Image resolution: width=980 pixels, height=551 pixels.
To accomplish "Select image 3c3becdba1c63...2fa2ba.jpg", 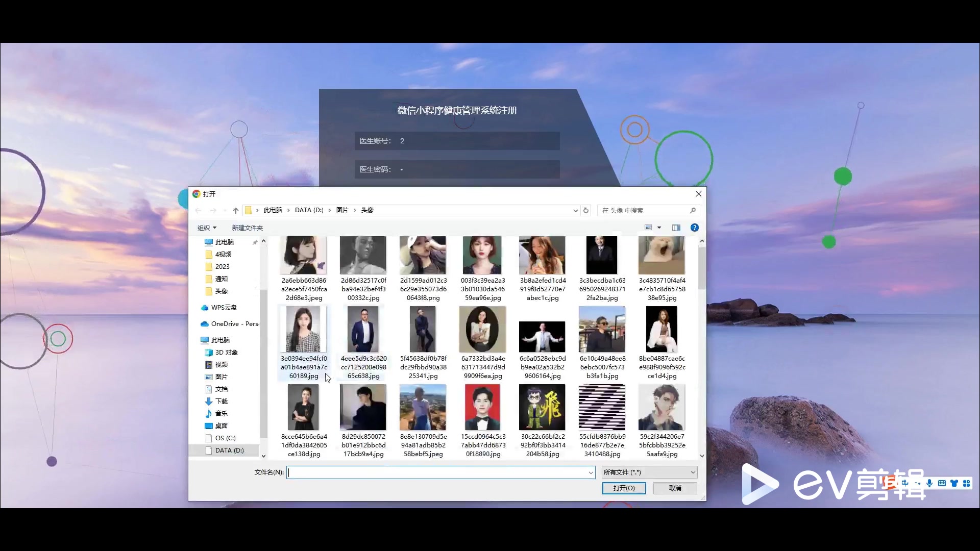I will pos(602,269).
